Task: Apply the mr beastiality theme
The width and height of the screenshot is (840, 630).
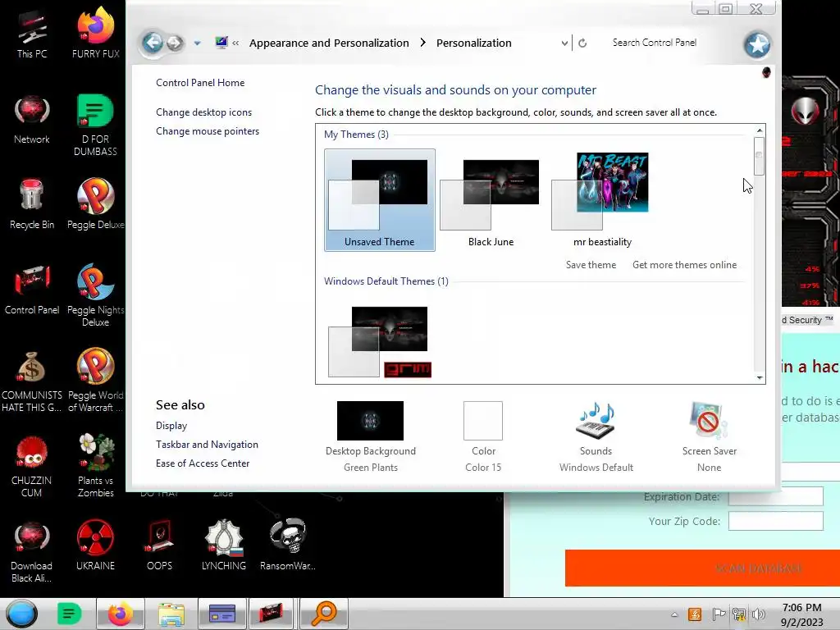Action: tap(602, 200)
